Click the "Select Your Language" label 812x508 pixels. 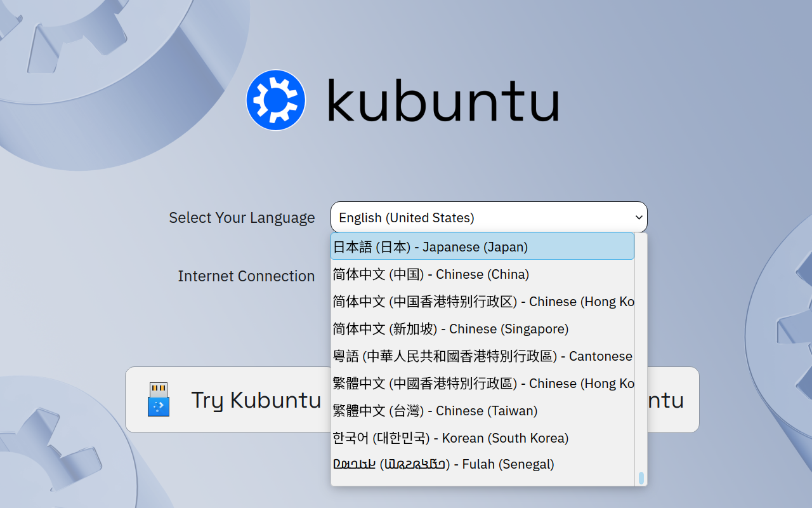pyautogui.click(x=242, y=218)
